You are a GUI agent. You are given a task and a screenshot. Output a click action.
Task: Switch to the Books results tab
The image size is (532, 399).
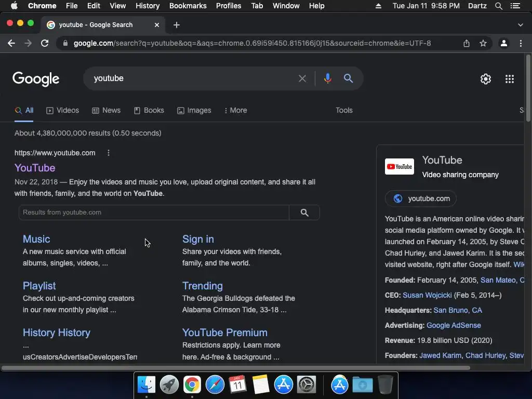tap(149, 110)
